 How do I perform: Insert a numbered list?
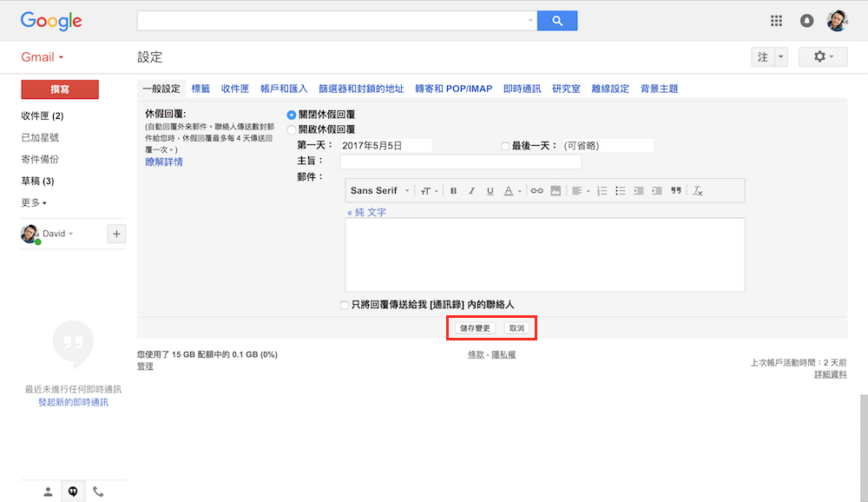602,191
